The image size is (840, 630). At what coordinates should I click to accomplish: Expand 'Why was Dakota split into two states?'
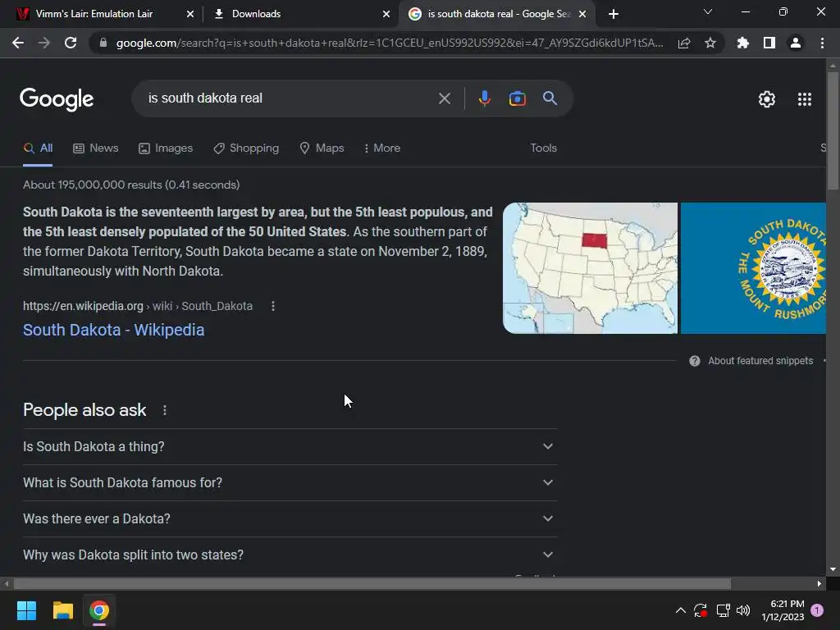tap(290, 555)
